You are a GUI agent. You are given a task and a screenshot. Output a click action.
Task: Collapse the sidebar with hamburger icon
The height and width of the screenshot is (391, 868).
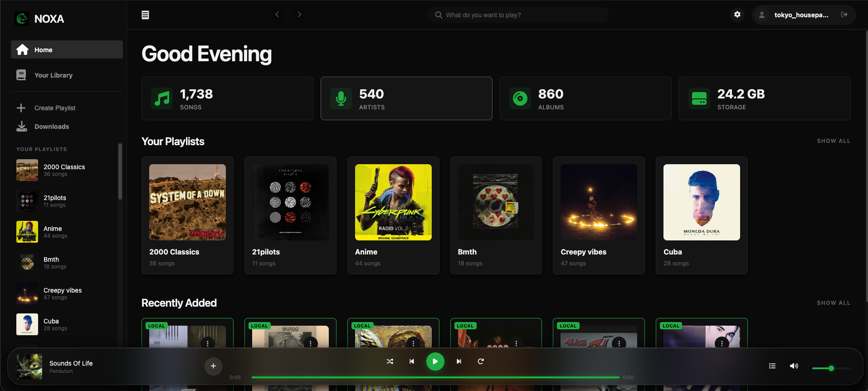pos(145,15)
